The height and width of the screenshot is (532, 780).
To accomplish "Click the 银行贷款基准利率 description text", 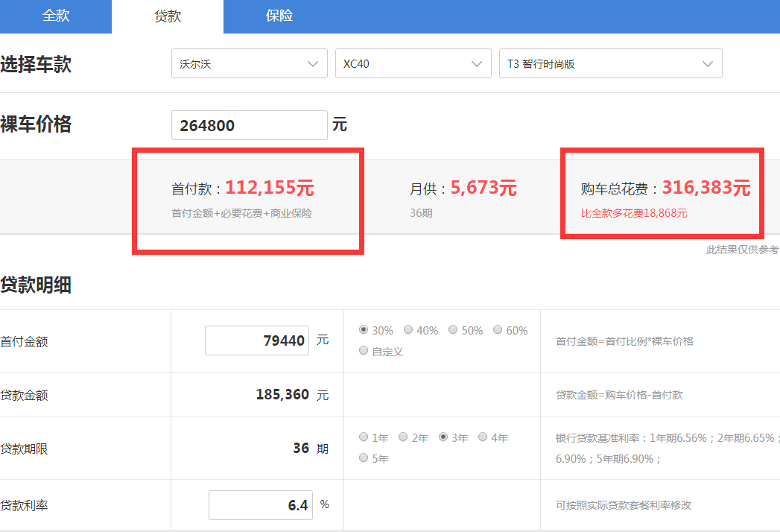I will 668,448.
